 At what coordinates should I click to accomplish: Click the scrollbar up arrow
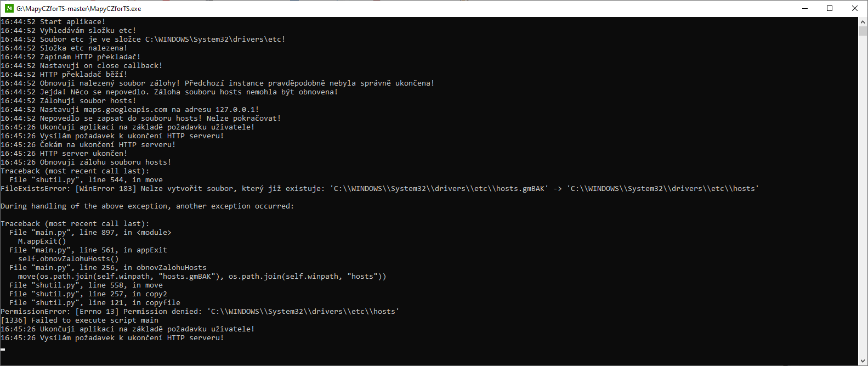[x=863, y=22]
